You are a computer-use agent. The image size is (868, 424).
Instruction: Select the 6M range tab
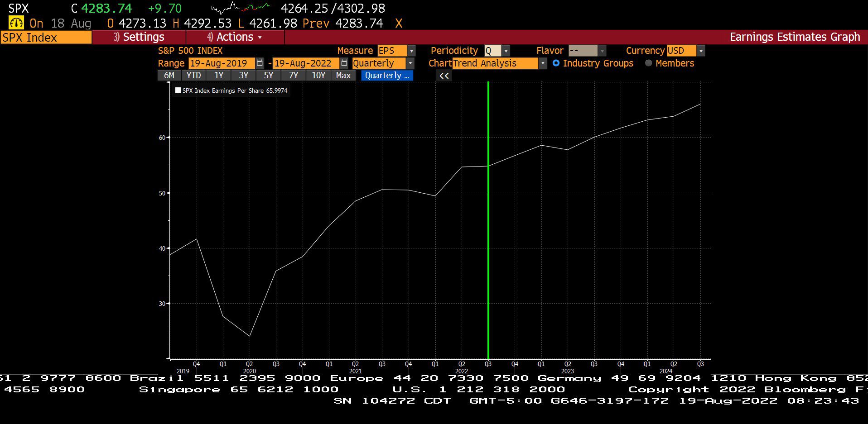tap(169, 76)
